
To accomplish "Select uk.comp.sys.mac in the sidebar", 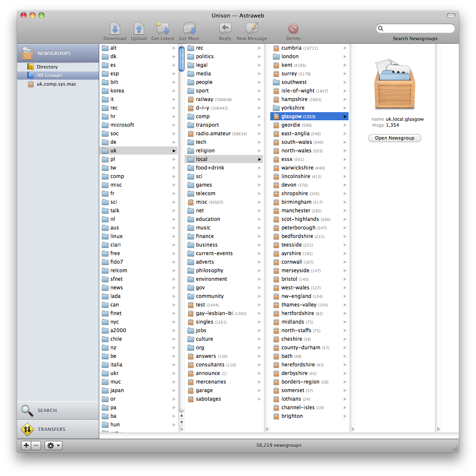I will point(56,84).
